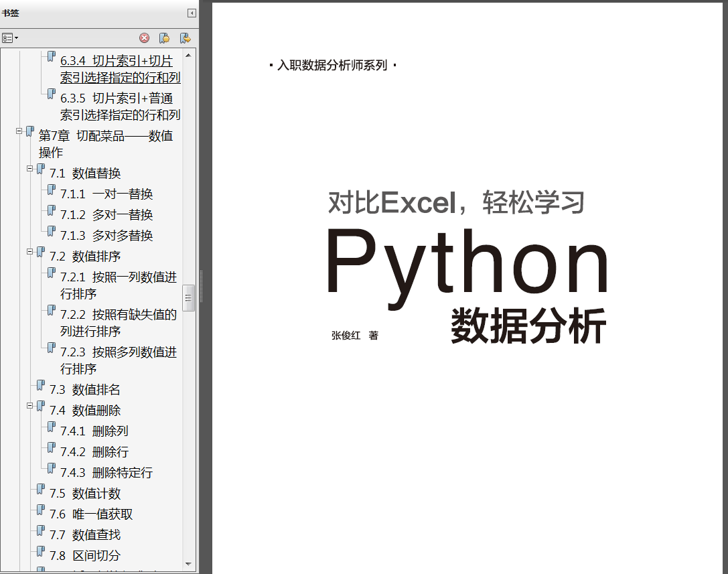Open 7.2.2 按照有缺失值的列进行排序

point(119,324)
